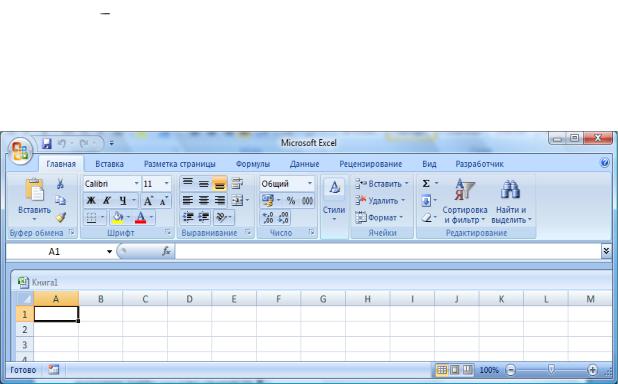Switch to Рецензирование tab
This screenshot has width=618, height=384.
pos(370,164)
